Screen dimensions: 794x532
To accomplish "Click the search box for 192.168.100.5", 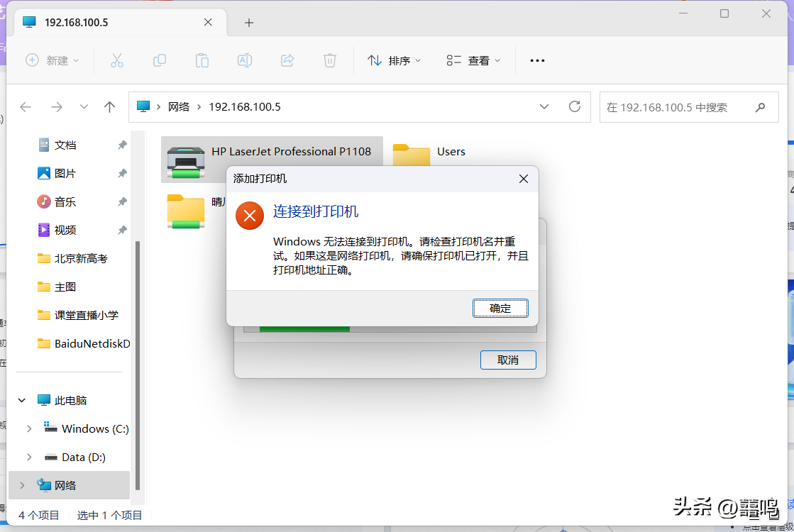I will (689, 107).
